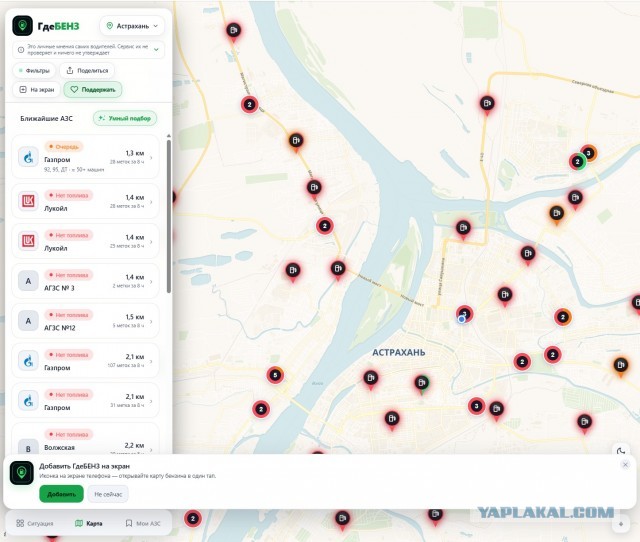Click the АГЗС № 3 letter icon
Viewport: 640px width, 542px height.
28,281
